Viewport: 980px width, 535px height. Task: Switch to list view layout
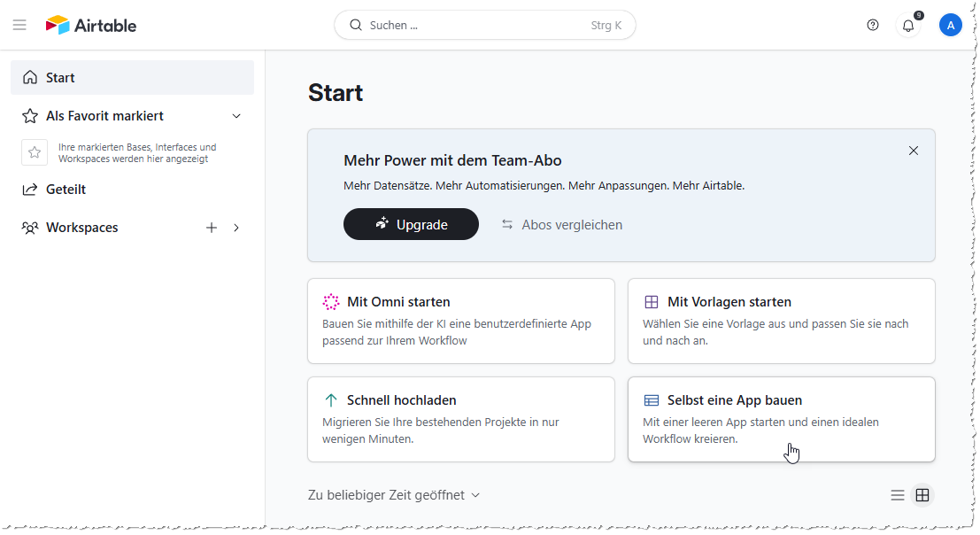[x=897, y=495]
